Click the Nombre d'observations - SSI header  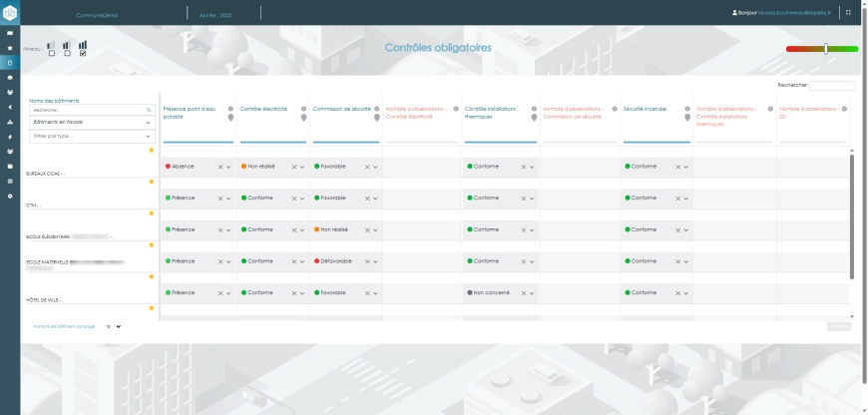[809, 113]
